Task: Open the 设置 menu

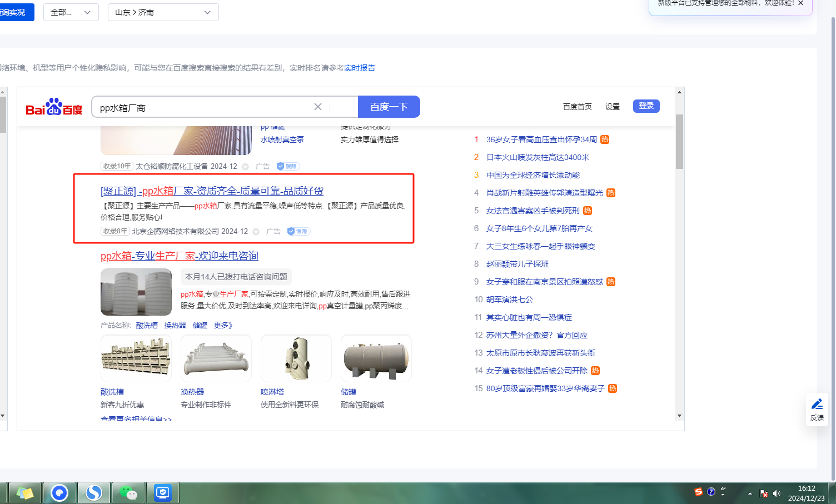Action: pos(613,107)
